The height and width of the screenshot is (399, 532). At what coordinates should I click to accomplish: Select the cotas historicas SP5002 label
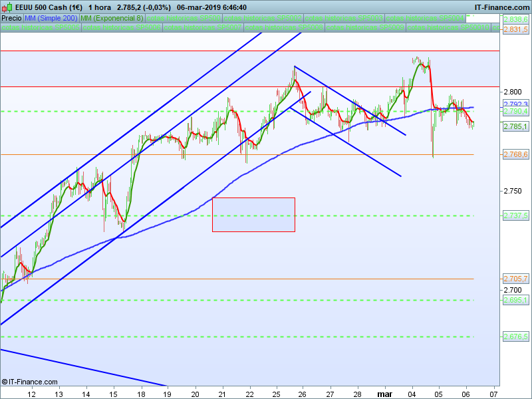(263, 18)
